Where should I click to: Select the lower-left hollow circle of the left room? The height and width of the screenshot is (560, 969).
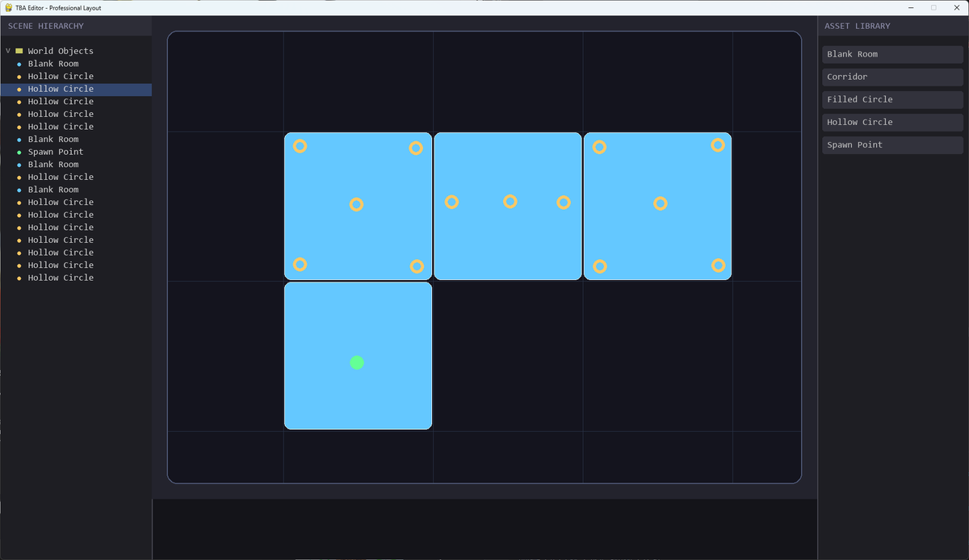pos(300,264)
